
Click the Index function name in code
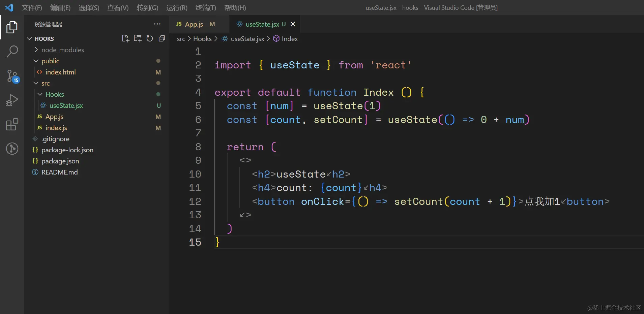click(378, 92)
